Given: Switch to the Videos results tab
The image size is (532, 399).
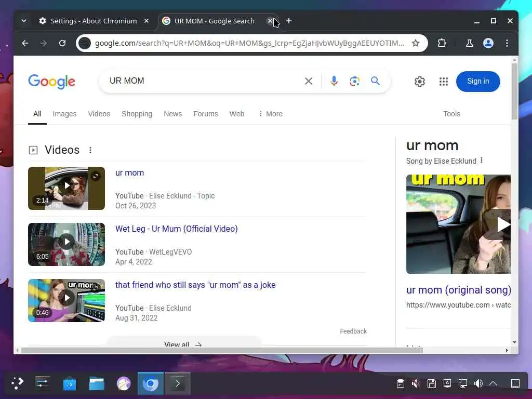Looking at the screenshot, I should (x=99, y=114).
